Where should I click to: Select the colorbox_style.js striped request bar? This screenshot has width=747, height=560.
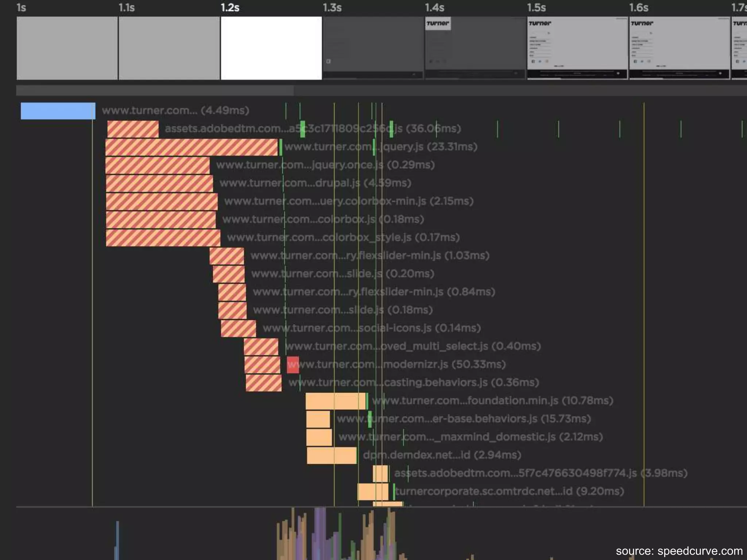pyautogui.click(x=163, y=238)
